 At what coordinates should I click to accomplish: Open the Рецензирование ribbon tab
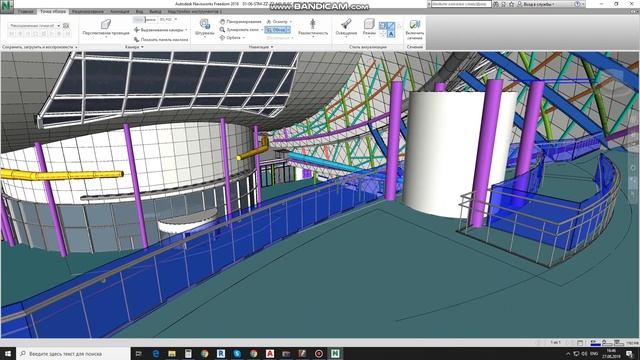87,11
